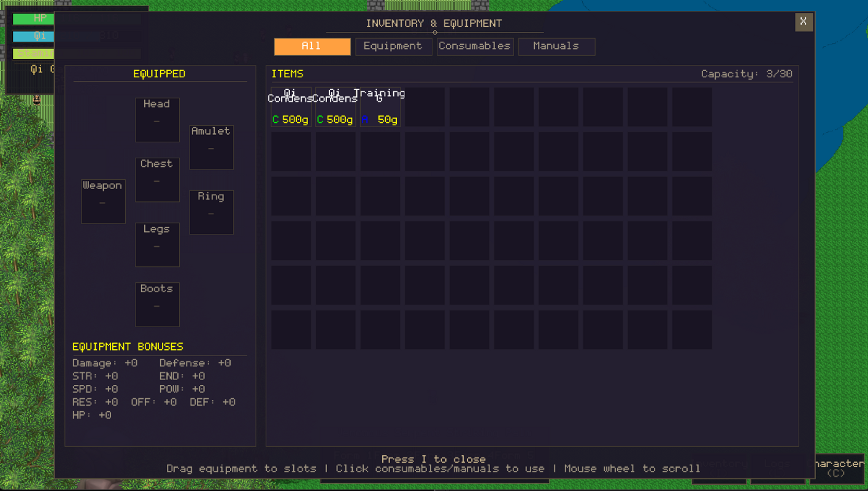Click the player character sprite on the map
This screenshot has width=868, height=491.
(37, 99)
